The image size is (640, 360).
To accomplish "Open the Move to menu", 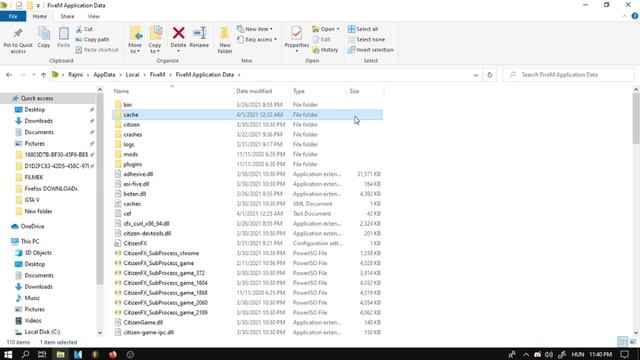I will pyautogui.click(x=135, y=40).
